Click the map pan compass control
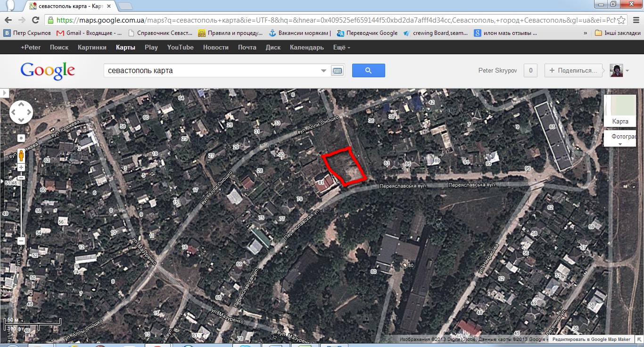 click(x=21, y=112)
